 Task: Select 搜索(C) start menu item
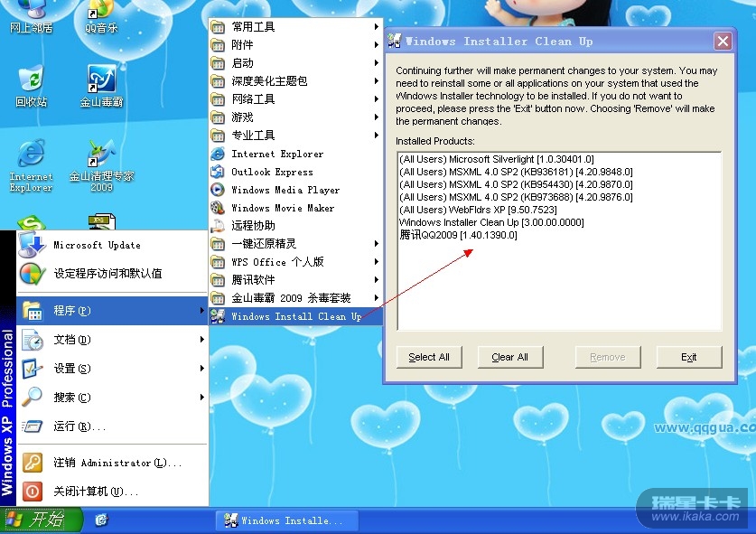tap(112, 398)
